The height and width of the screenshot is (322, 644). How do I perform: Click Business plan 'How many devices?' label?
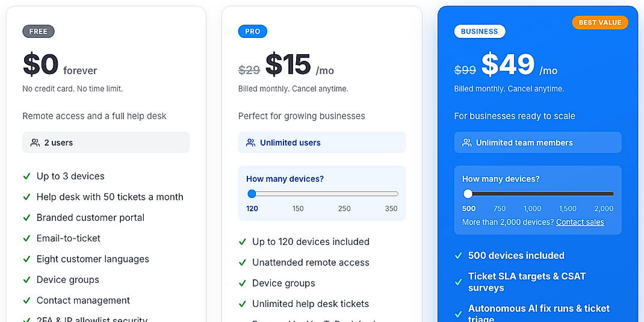(501, 179)
